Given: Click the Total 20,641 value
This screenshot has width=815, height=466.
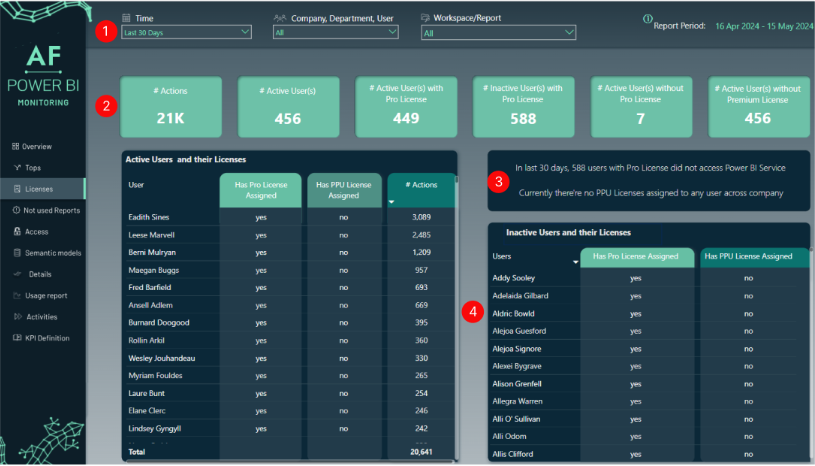Looking at the screenshot, I should pyautogui.click(x=421, y=452).
